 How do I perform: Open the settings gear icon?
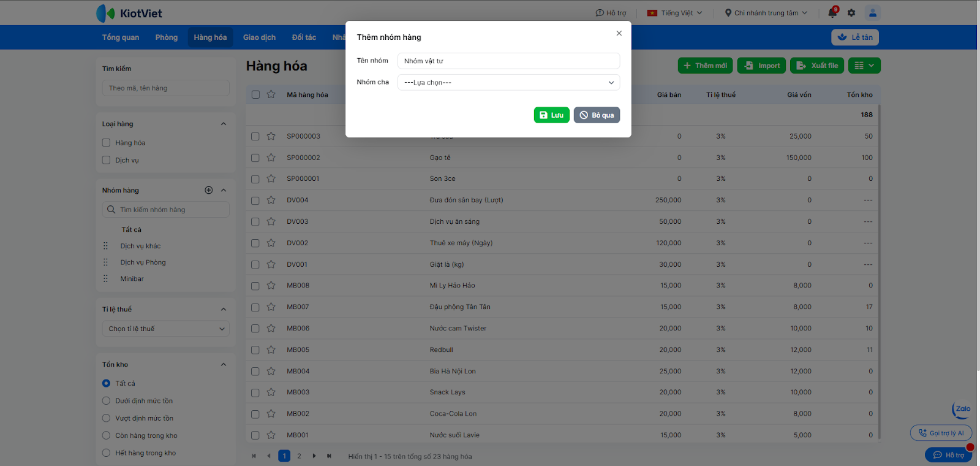851,13
